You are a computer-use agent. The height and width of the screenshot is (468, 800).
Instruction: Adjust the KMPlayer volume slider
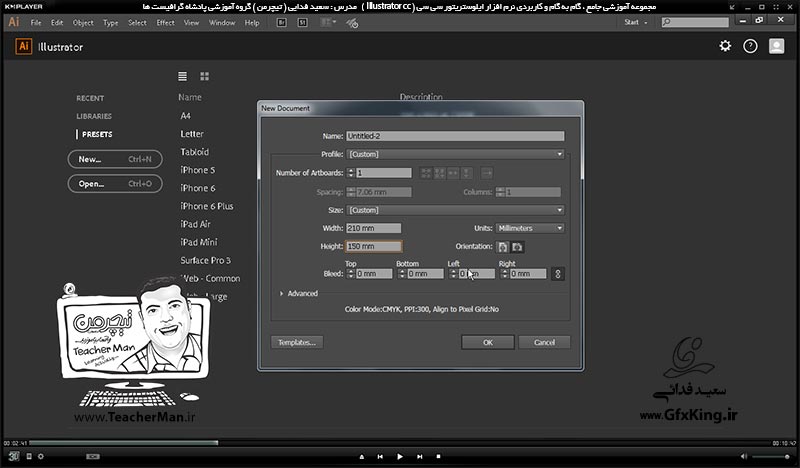tap(772, 457)
